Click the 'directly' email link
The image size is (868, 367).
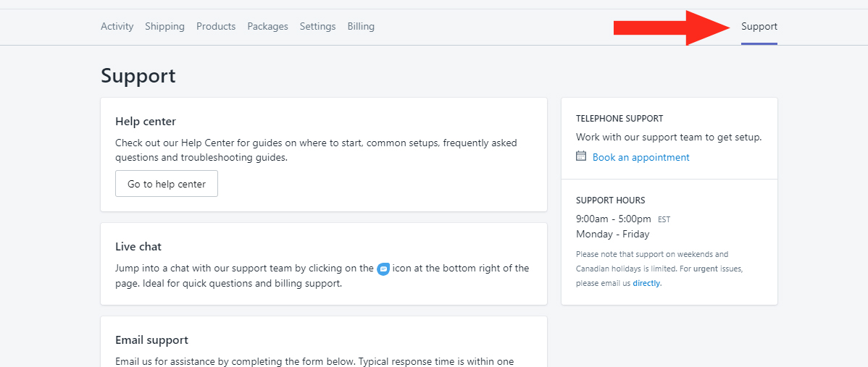click(x=647, y=284)
